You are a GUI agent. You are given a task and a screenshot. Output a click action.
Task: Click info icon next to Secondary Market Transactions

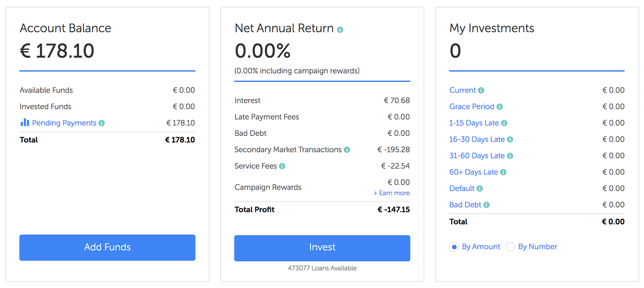click(x=347, y=150)
